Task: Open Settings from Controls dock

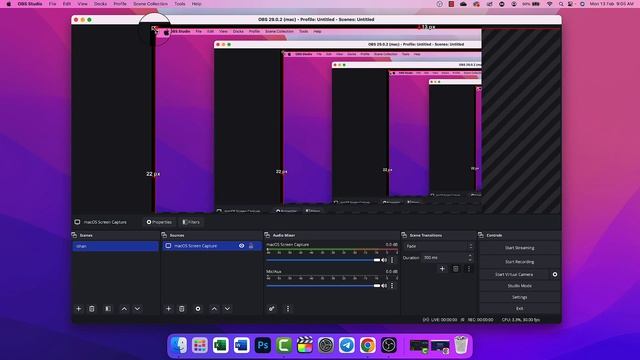Action: coord(520,297)
